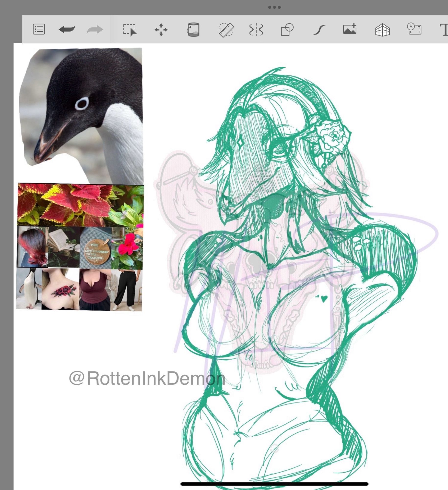Image resolution: width=448 pixels, height=490 pixels.
Task: Tap the red-tipped hair reference photo
Action: pyautogui.click(x=33, y=247)
